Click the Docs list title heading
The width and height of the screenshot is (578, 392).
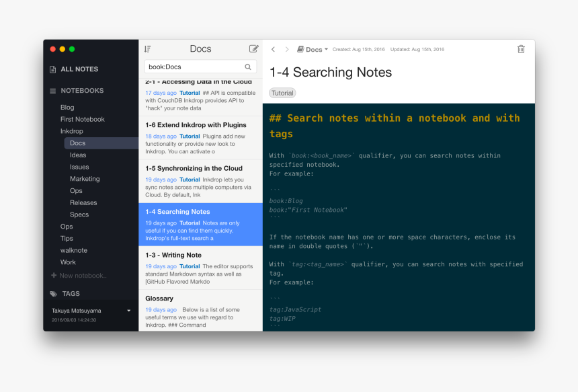[x=200, y=48]
